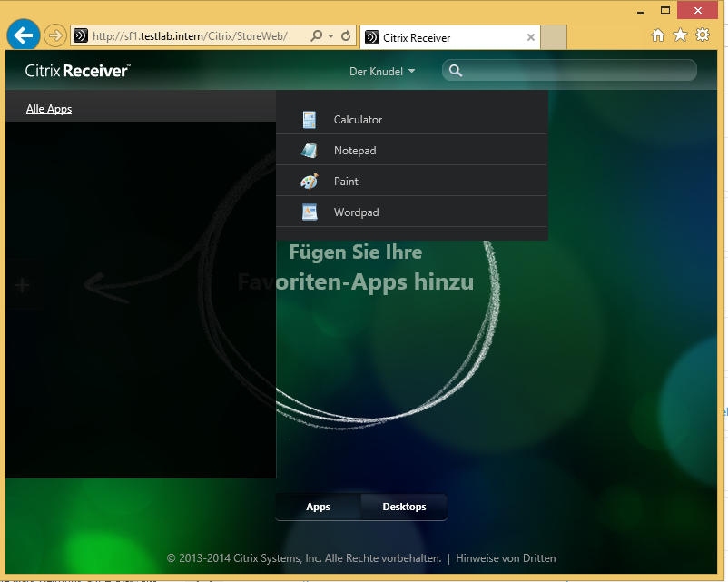This screenshot has width=728, height=582.
Task: Close the browser window
Action: point(698,10)
